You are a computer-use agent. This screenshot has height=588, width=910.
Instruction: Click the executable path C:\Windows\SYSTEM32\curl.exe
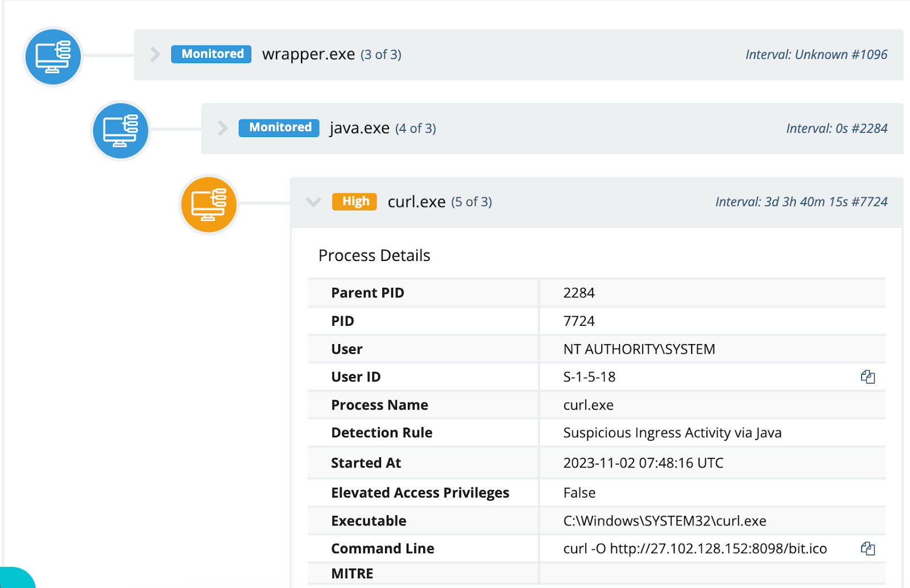coord(664,520)
